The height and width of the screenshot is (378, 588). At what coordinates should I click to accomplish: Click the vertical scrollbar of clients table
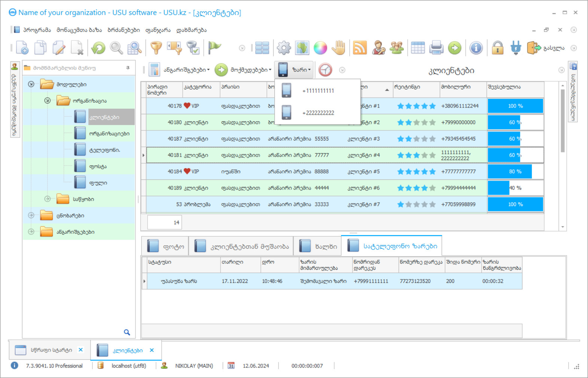[563, 121]
